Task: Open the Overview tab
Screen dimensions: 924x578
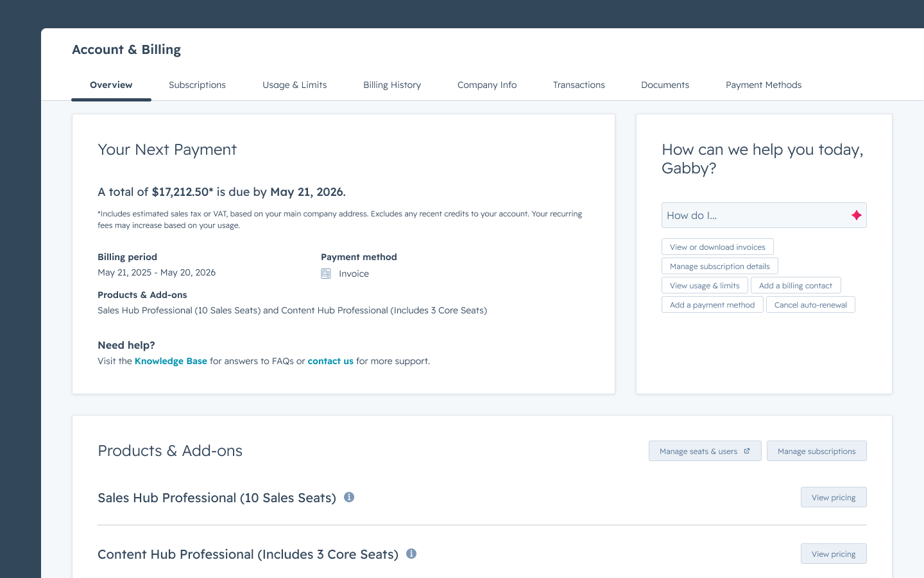Action: coord(111,85)
